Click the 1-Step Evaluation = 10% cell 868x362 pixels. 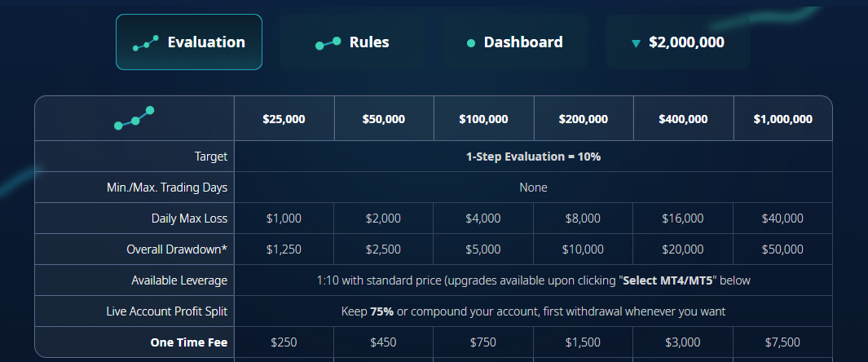click(x=533, y=157)
